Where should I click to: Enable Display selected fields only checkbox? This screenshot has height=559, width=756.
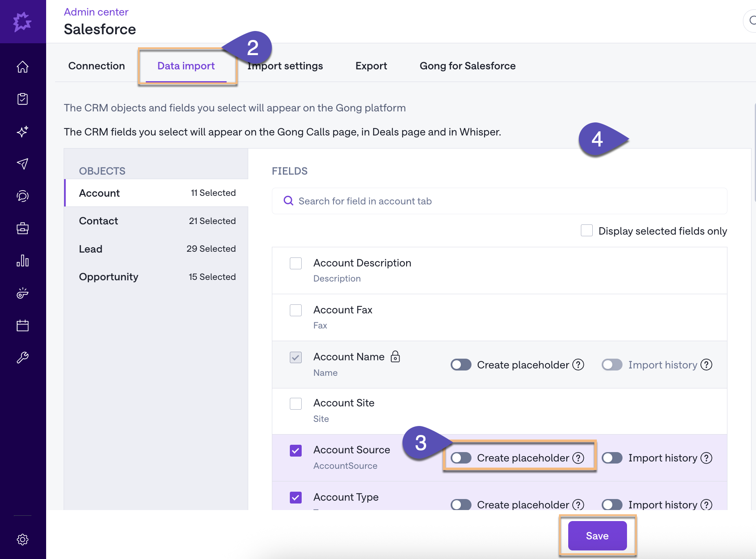coord(587,231)
